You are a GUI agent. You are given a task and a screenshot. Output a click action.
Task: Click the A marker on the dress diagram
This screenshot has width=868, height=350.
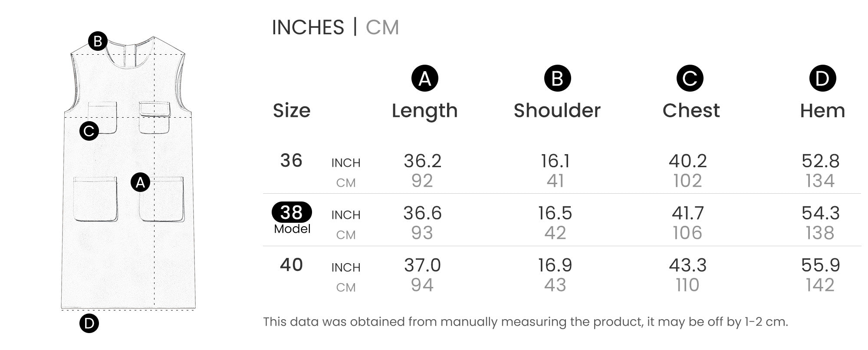tap(140, 182)
